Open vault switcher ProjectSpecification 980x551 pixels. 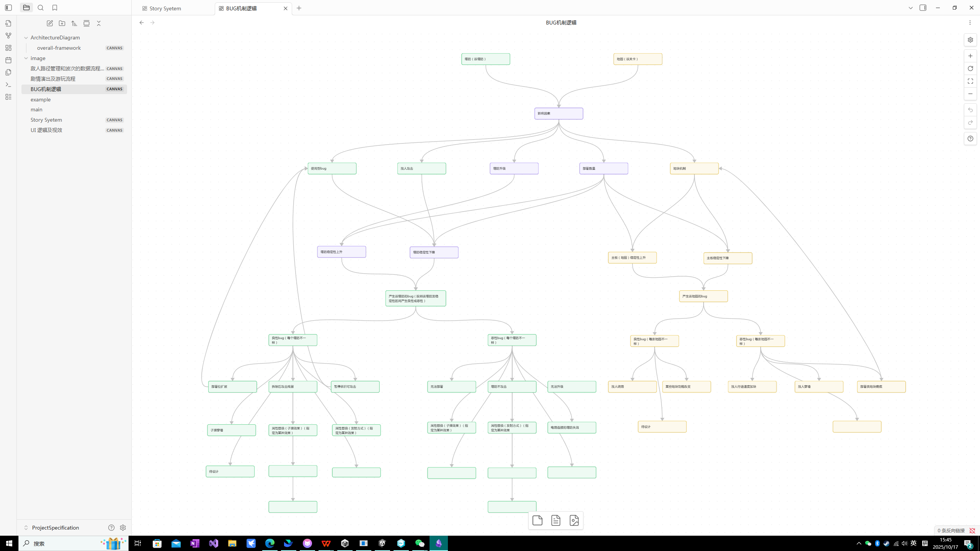pyautogui.click(x=56, y=528)
